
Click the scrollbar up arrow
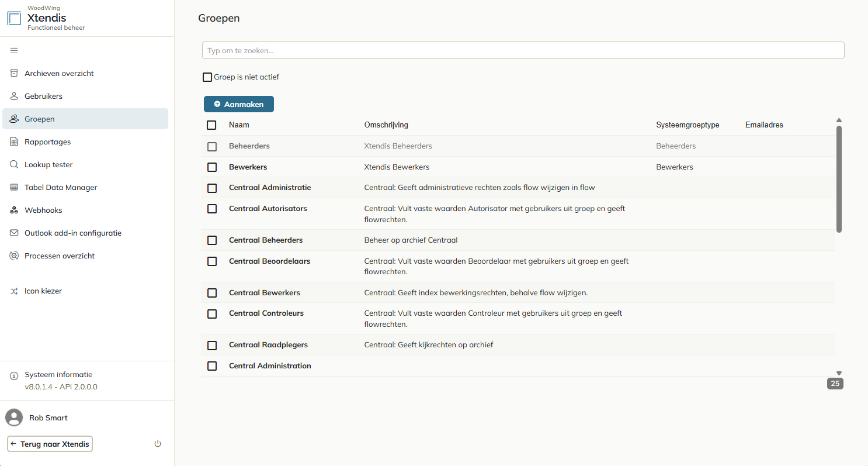coord(839,120)
